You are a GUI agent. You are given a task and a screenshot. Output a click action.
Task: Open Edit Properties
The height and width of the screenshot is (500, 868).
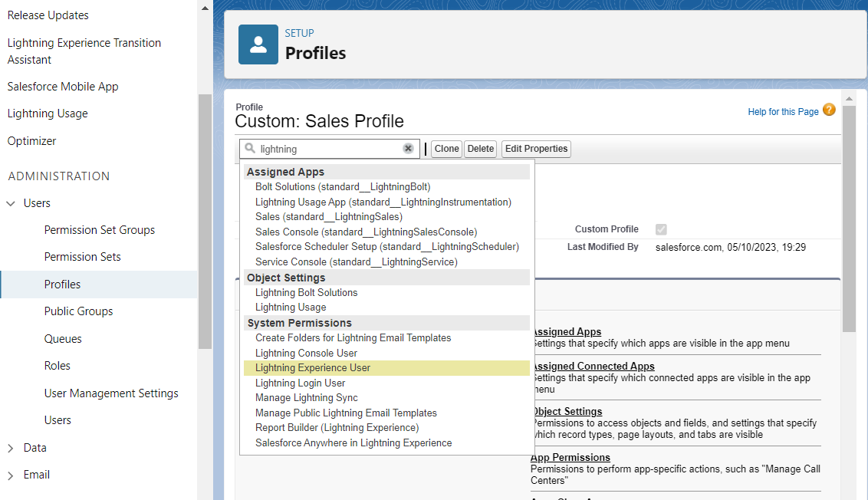click(536, 149)
